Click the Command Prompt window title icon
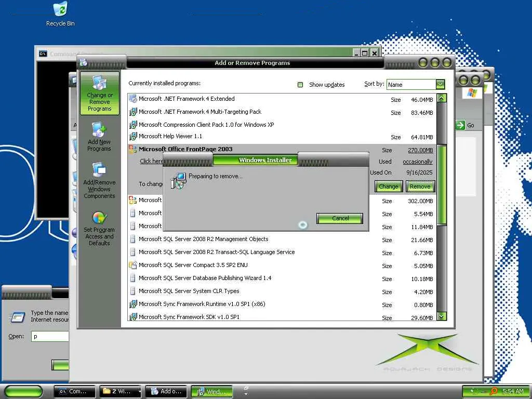The height and width of the screenshot is (399, 532). 43,54
